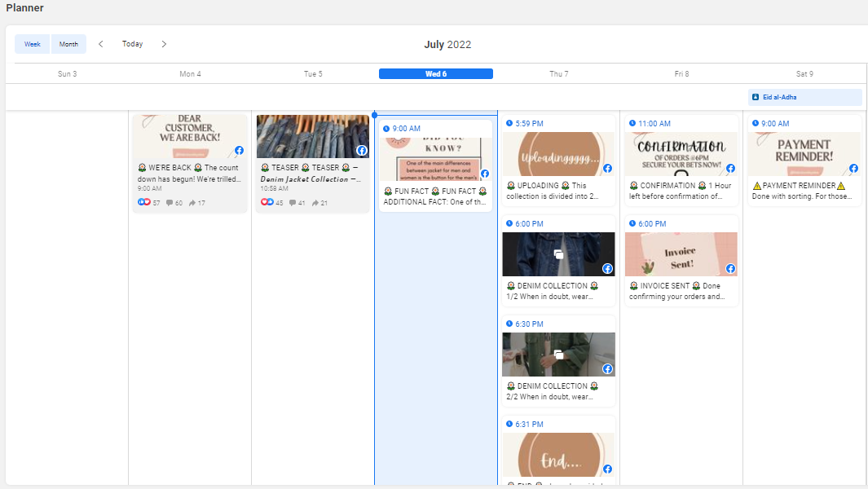Click the Eid al-Adha calendar icon
The width and height of the screenshot is (868, 489).
pyautogui.click(x=755, y=97)
